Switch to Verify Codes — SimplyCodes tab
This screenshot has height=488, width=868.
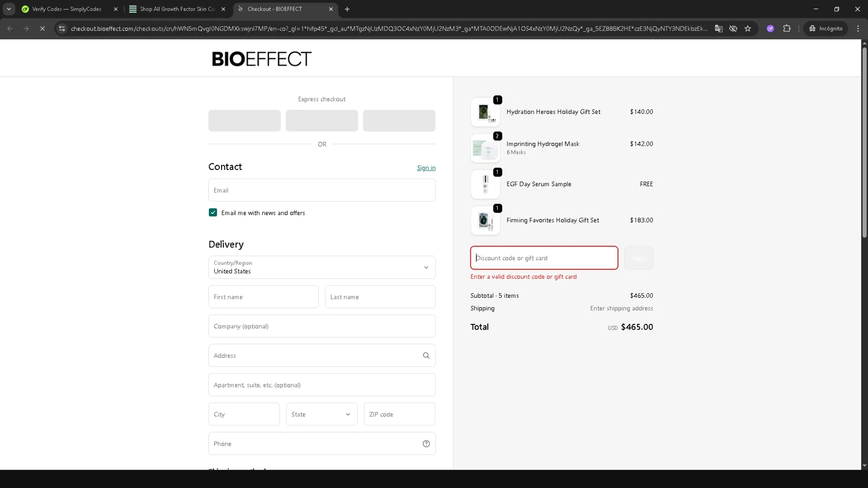[x=67, y=9]
